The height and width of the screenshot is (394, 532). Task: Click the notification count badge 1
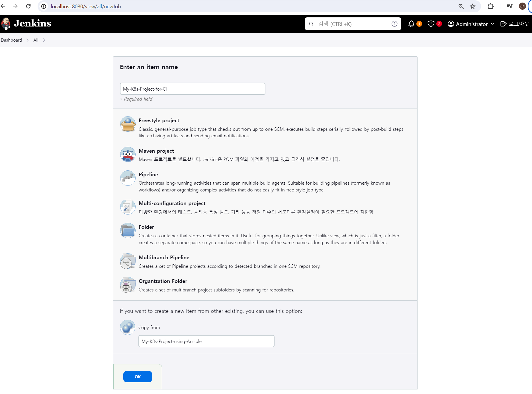(419, 24)
